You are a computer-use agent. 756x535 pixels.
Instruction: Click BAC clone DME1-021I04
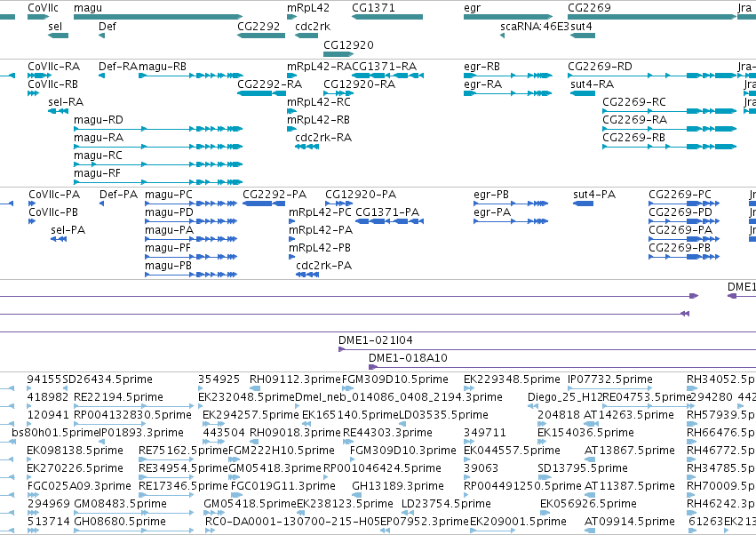click(x=375, y=340)
